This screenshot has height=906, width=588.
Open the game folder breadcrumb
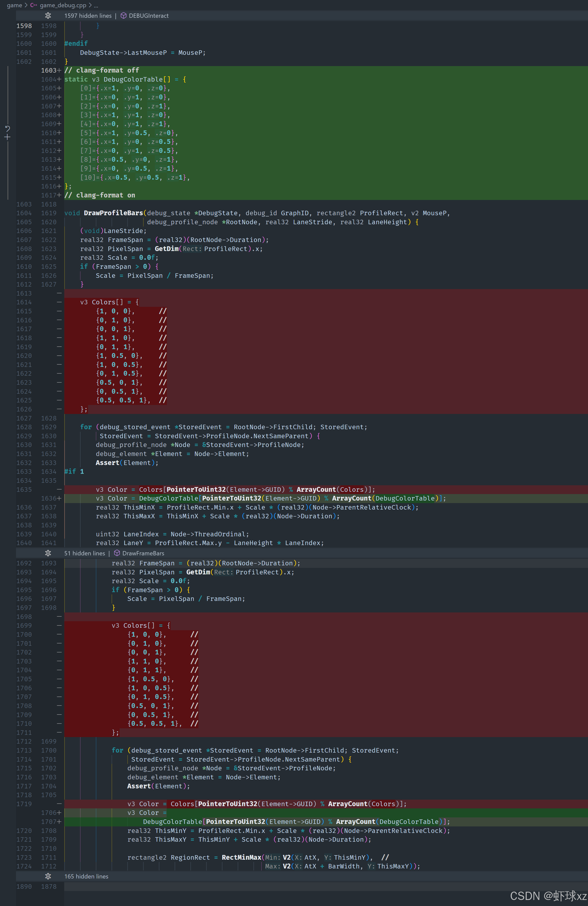15,5
